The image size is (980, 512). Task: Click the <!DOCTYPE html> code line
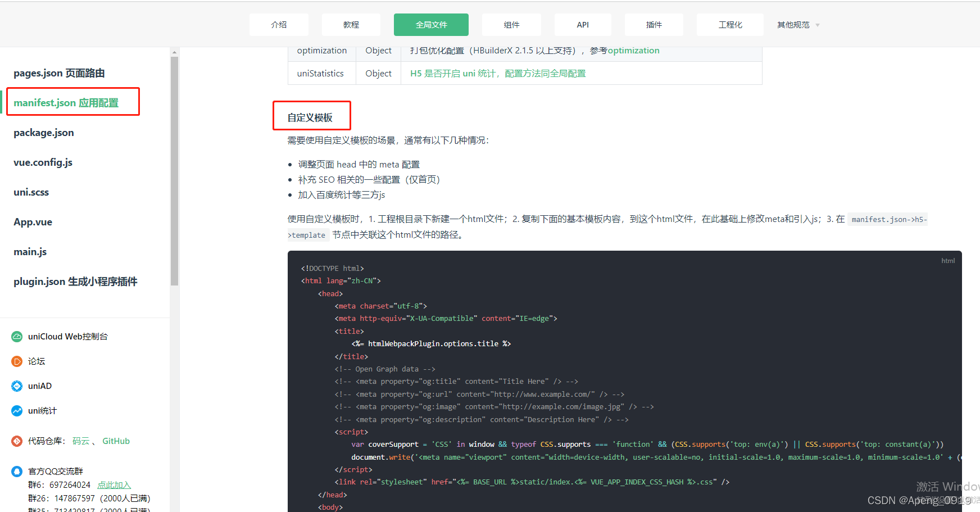pos(333,269)
